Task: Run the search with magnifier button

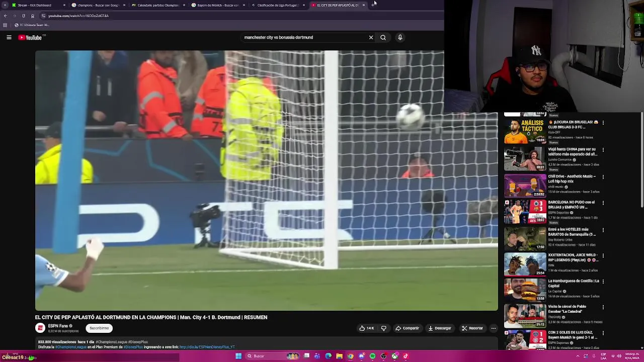Action: coord(383,37)
